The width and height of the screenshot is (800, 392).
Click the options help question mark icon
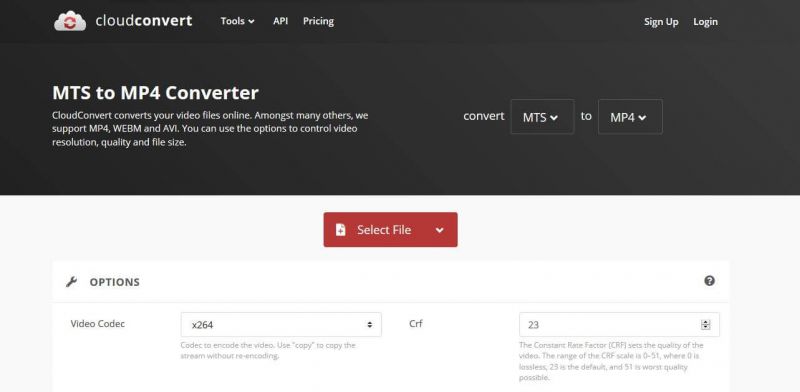[x=709, y=281]
